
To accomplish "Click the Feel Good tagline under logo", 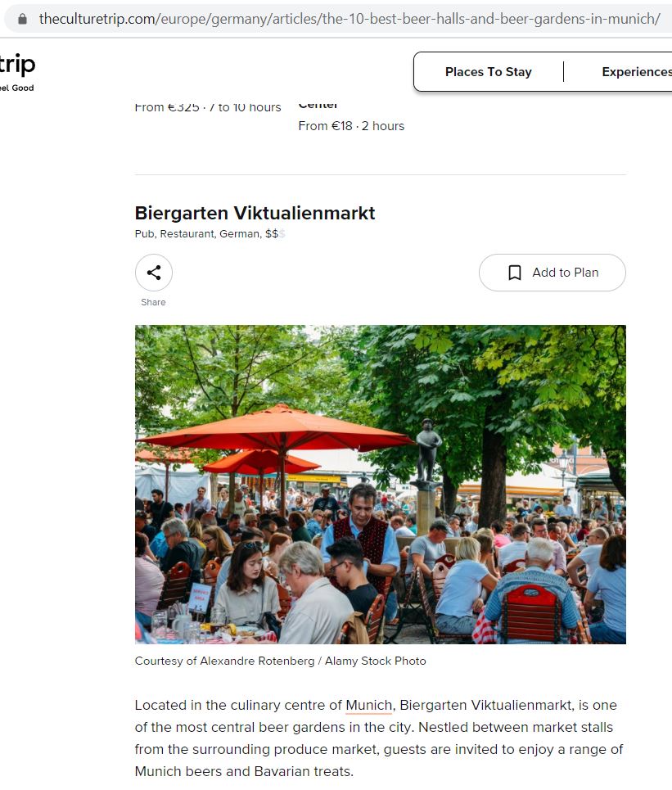I will 17,88.
